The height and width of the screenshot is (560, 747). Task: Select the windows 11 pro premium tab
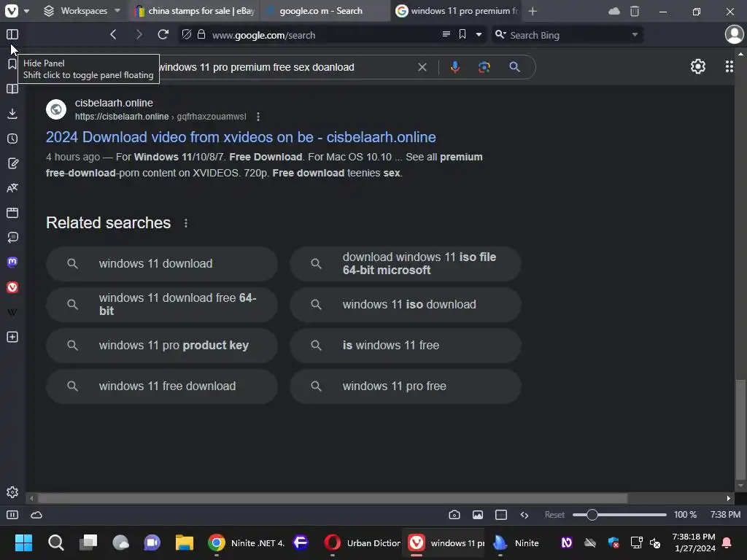[457, 10]
